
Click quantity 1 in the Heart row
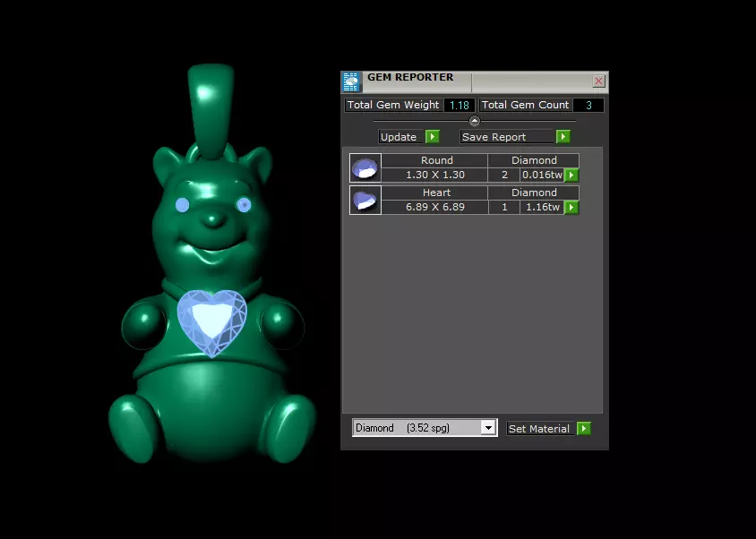[504, 208]
